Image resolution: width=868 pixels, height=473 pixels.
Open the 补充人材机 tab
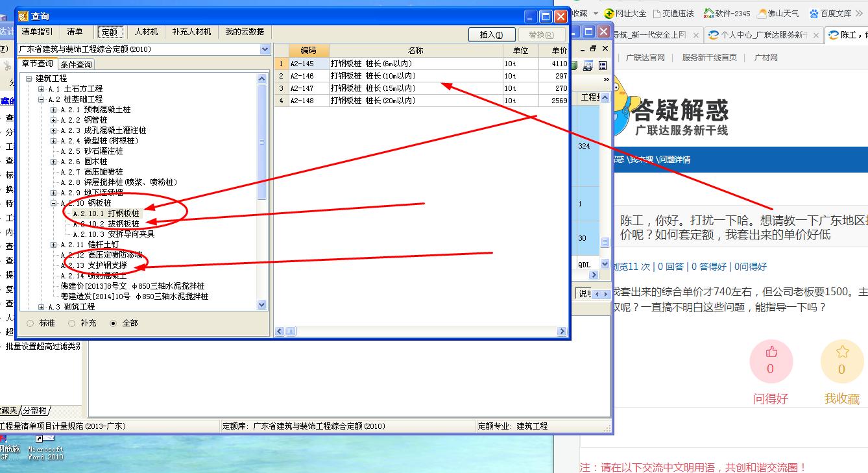click(191, 32)
